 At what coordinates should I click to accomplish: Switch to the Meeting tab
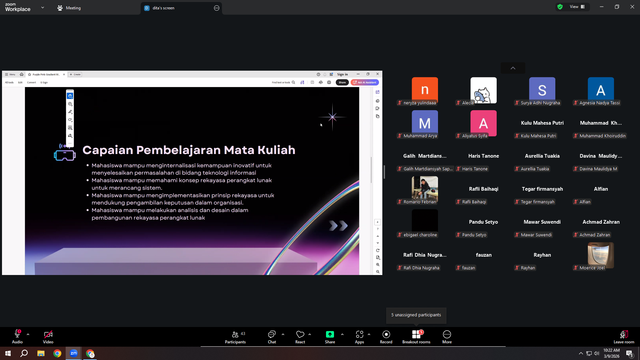pos(69,8)
